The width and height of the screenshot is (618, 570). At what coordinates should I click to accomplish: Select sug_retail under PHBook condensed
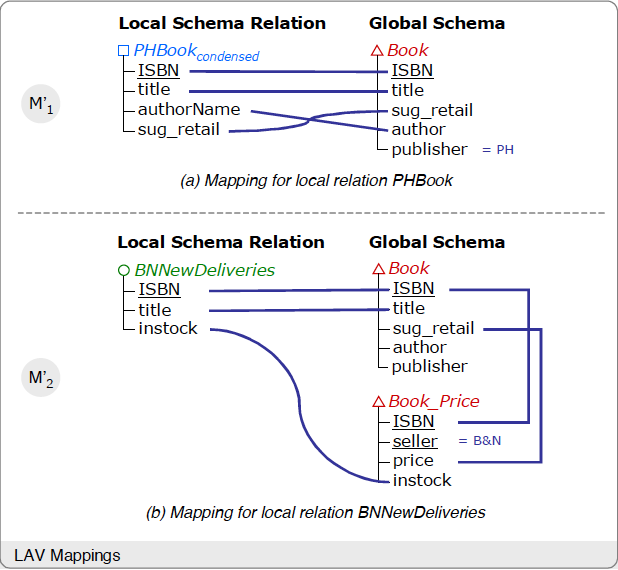coord(179,130)
